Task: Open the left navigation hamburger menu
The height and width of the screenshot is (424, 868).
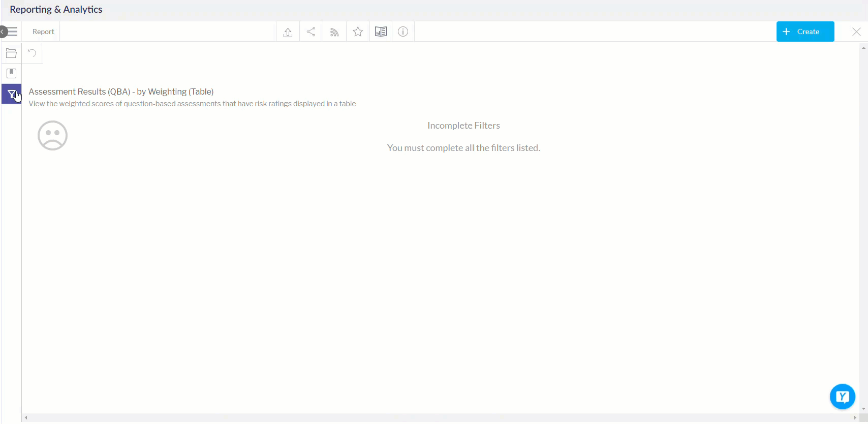Action: (12, 32)
